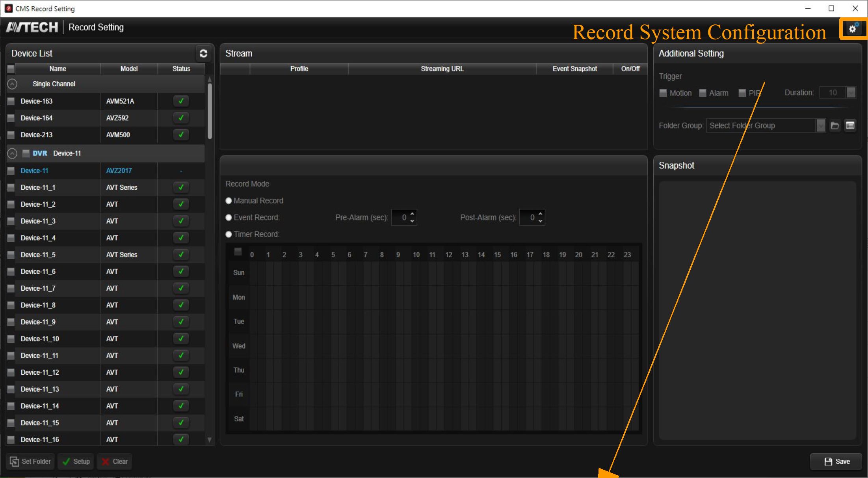Screen dimensions: 868x478
Task: Select the Manual Record radio button
Action: tap(229, 201)
